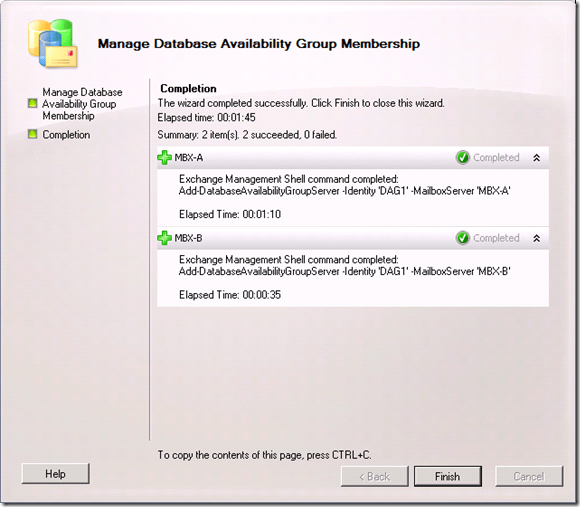Image resolution: width=580 pixels, height=507 pixels.
Task: Click the Finish button
Action: point(448,476)
